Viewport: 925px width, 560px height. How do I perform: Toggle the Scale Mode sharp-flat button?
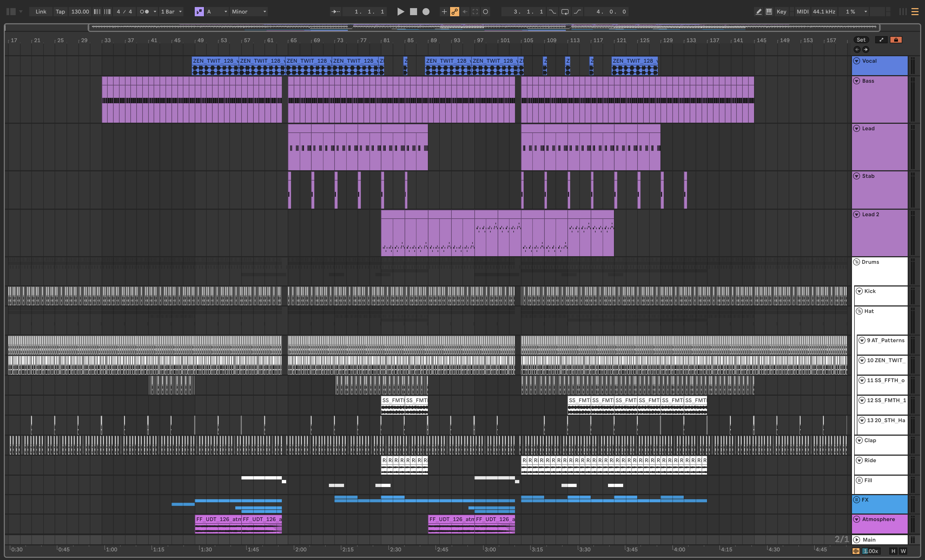(199, 12)
